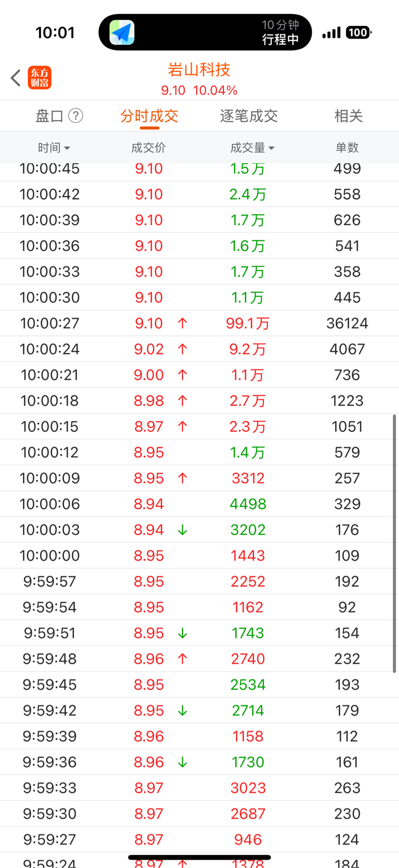This screenshot has width=399, height=868.
Task: Tap the cellular signal bars icon
Action: pos(331,33)
